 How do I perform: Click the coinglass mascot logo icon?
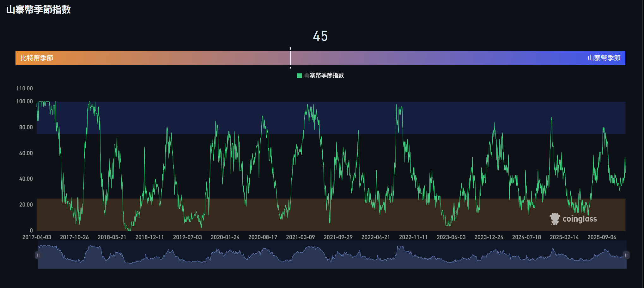click(555, 219)
